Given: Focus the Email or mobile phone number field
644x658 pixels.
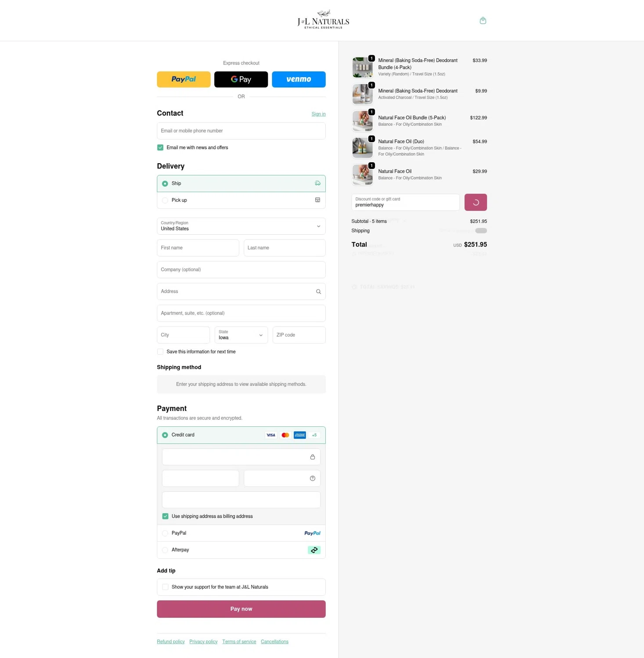Looking at the screenshot, I should pyautogui.click(x=241, y=131).
